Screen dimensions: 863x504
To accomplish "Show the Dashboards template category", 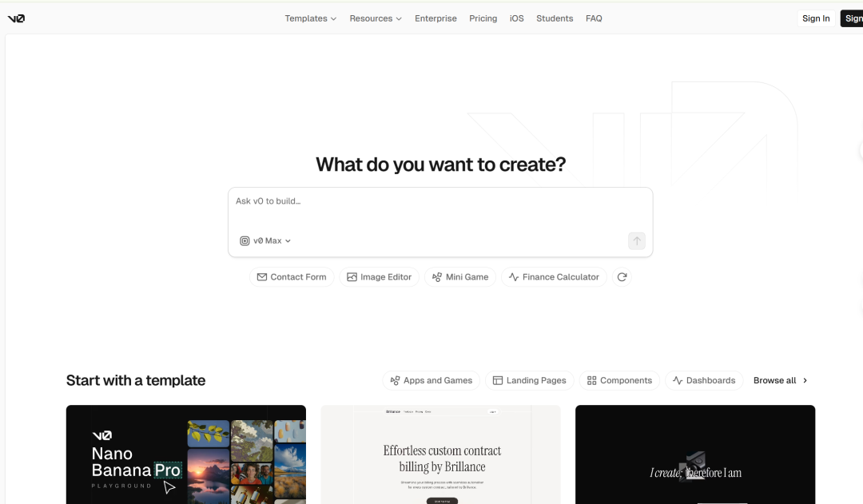I will click(703, 380).
